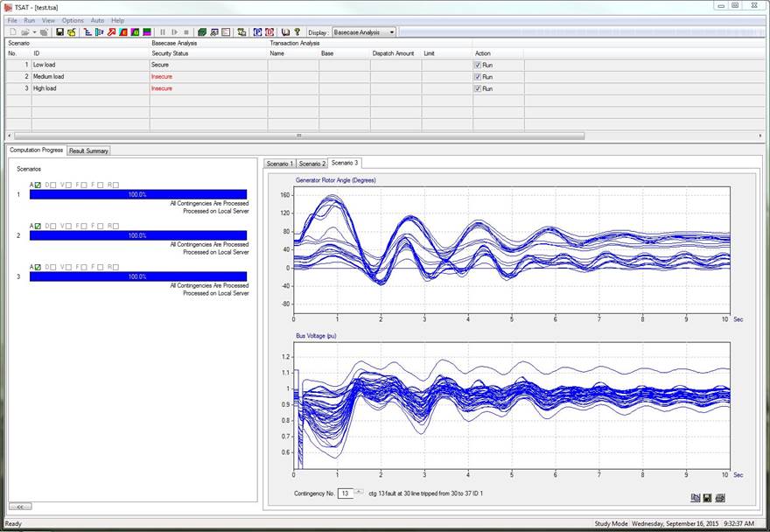Click the yellow question mark help icon

click(x=297, y=32)
